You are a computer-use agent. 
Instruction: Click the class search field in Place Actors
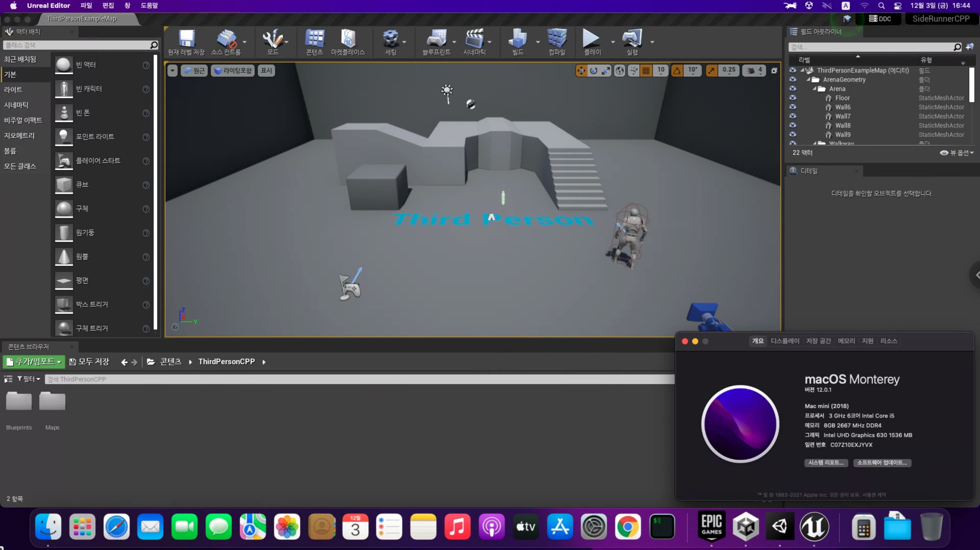pyautogui.click(x=76, y=45)
